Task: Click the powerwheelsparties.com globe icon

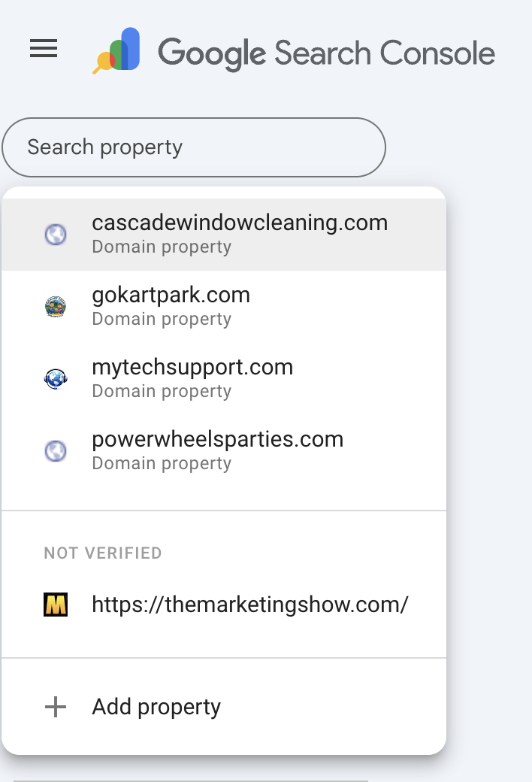Action: (x=55, y=449)
